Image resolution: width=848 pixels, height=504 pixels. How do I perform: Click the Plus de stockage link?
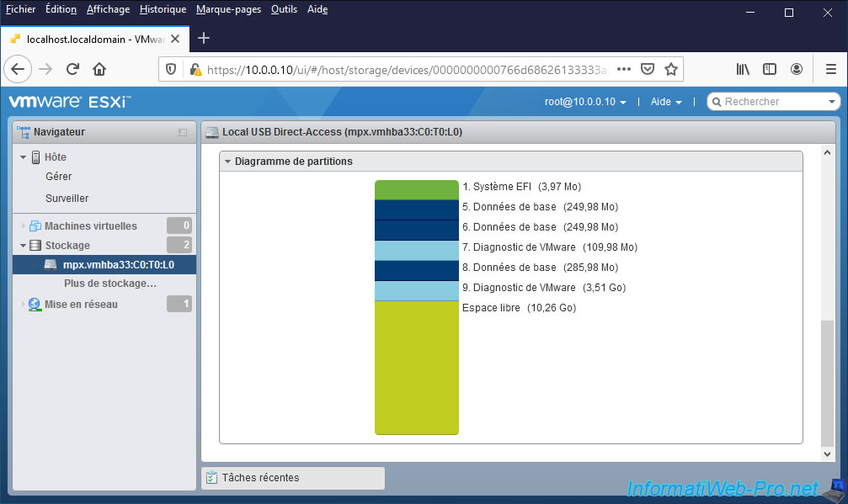click(110, 284)
